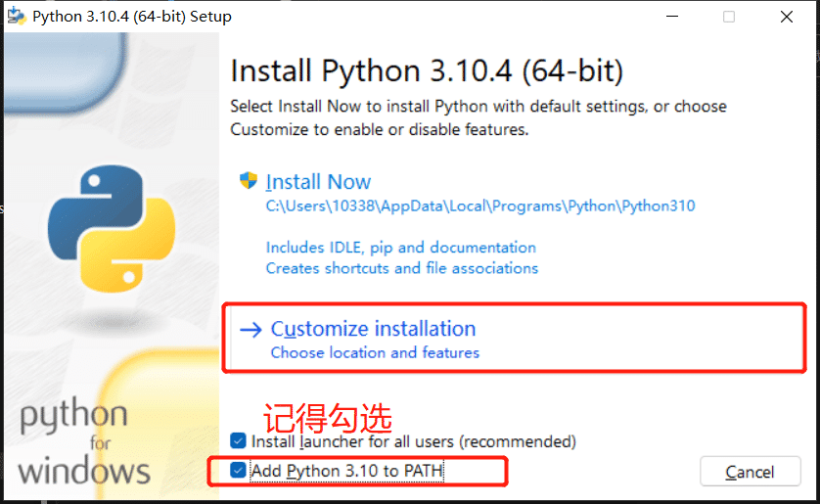This screenshot has height=504, width=820.
Task: Start installation with the Install Now link
Action: [318, 182]
